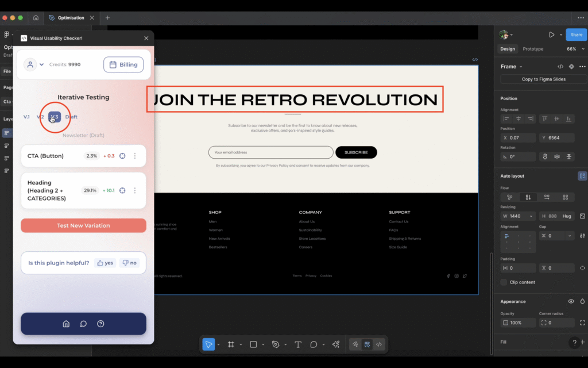Select the Text tool in bottom toolbar

pyautogui.click(x=298, y=344)
